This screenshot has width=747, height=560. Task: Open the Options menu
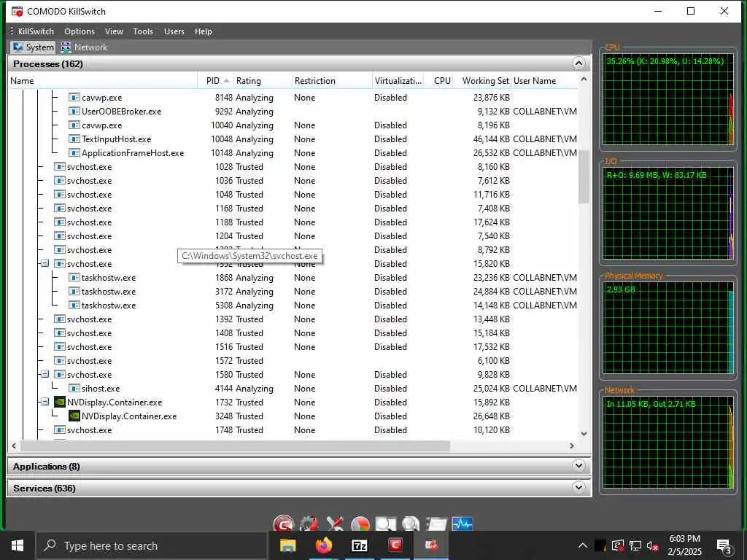tap(80, 31)
